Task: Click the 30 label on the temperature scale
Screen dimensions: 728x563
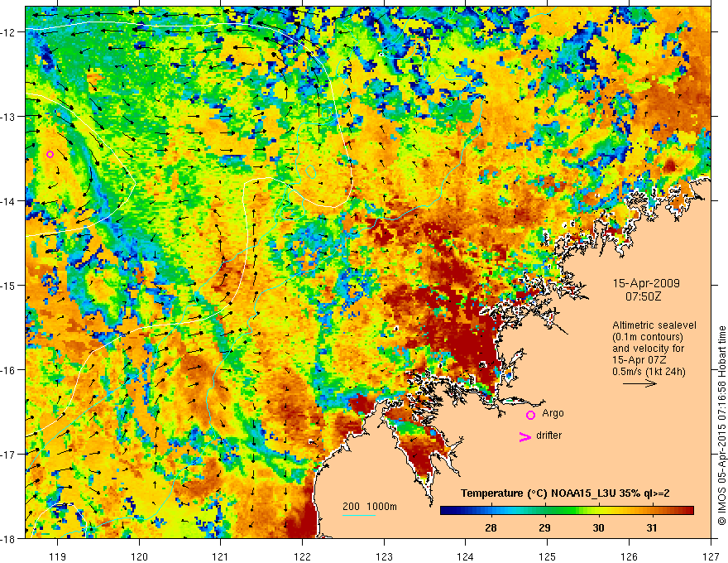Action: pyautogui.click(x=598, y=527)
